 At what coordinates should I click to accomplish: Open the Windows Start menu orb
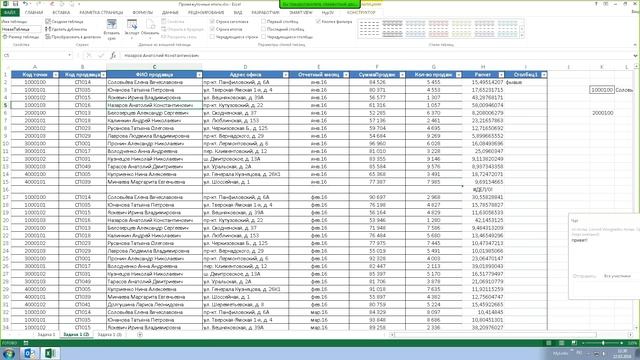click(8, 353)
